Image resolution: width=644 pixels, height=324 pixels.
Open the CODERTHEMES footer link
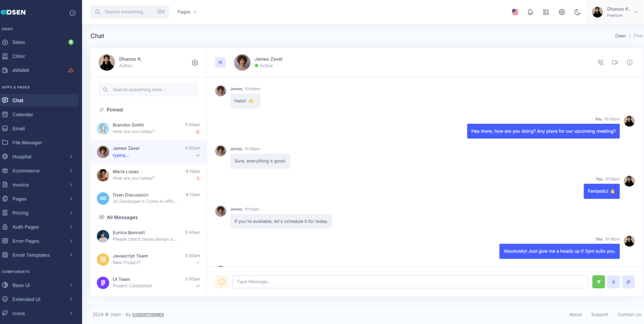[148, 314]
